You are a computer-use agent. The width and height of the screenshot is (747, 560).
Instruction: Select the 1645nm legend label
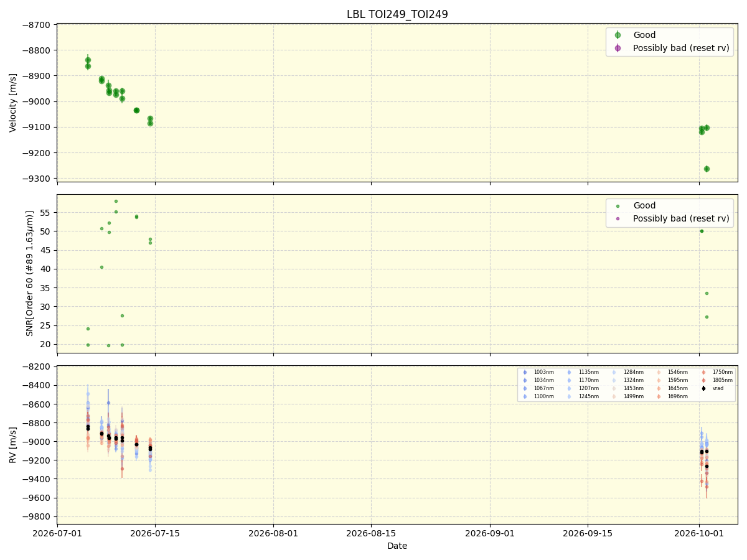click(678, 388)
